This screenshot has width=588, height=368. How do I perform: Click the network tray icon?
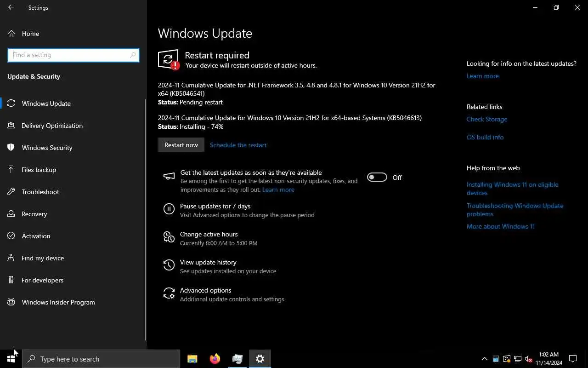[x=518, y=359]
